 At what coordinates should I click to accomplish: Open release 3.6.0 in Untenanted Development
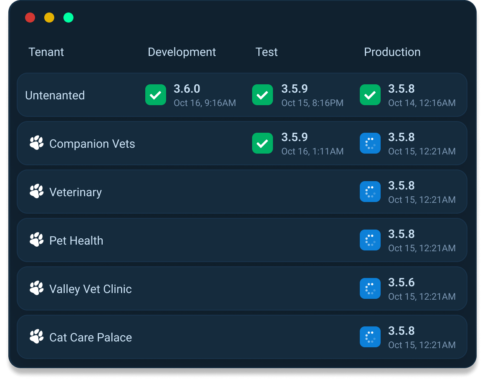(x=187, y=89)
